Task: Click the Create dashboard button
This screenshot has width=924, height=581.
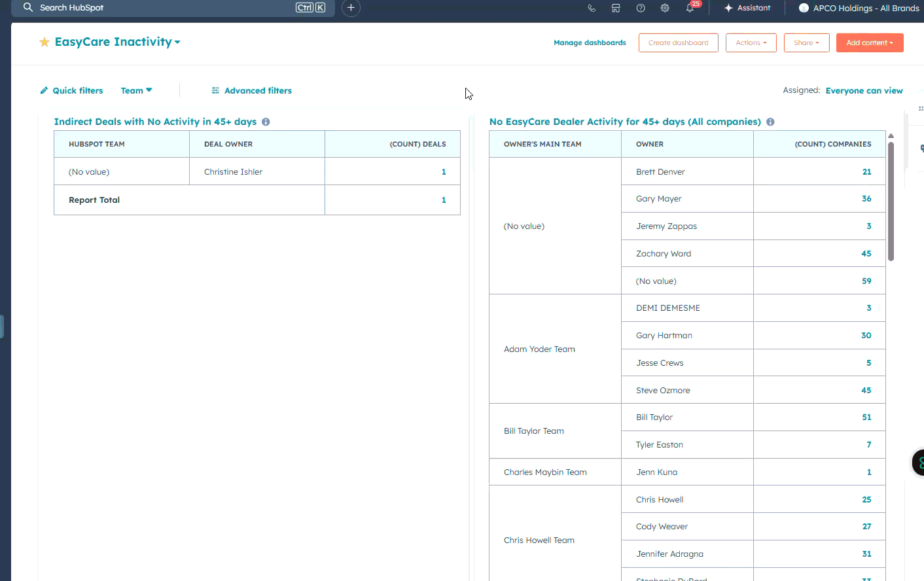Action: pyautogui.click(x=678, y=43)
